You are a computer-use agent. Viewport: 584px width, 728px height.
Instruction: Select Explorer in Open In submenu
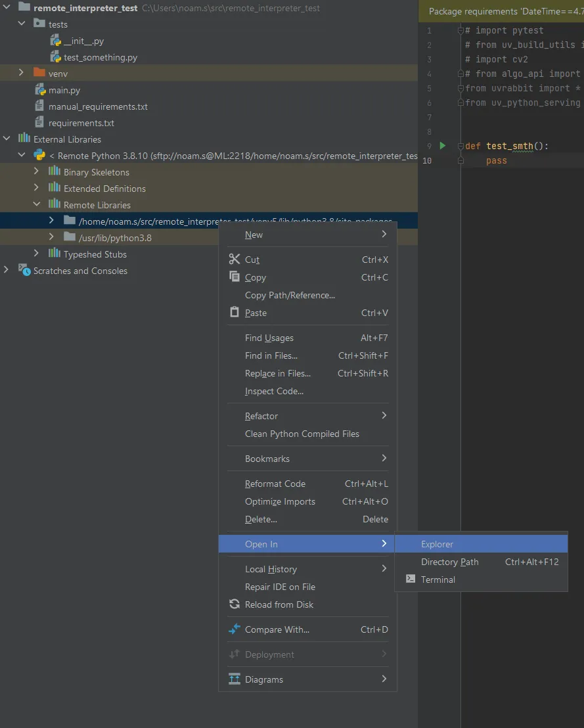pyautogui.click(x=481, y=543)
